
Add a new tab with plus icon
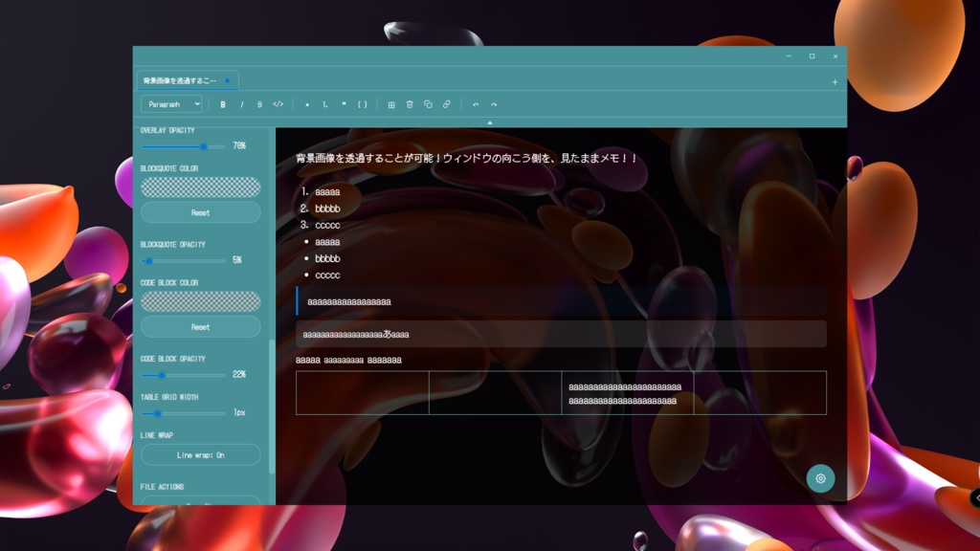coord(835,82)
